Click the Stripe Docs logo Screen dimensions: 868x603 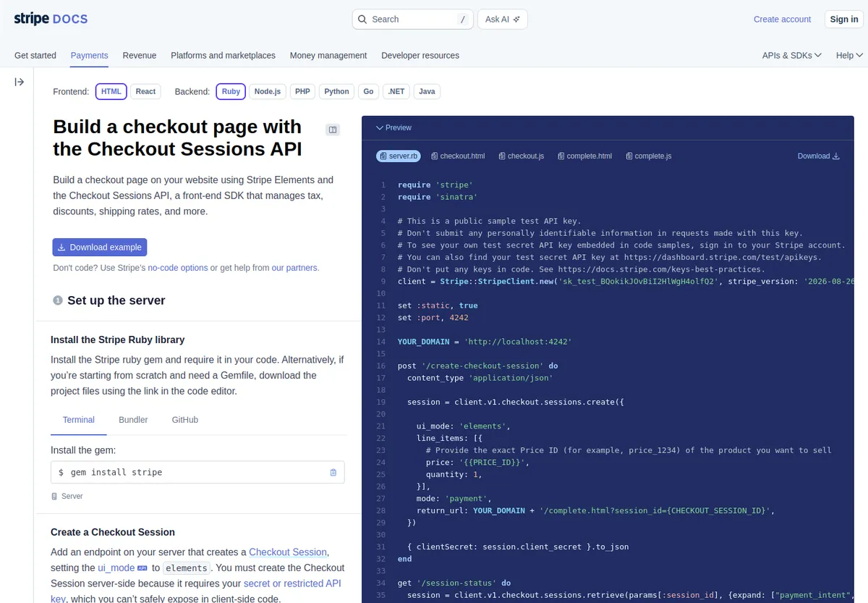click(x=51, y=19)
